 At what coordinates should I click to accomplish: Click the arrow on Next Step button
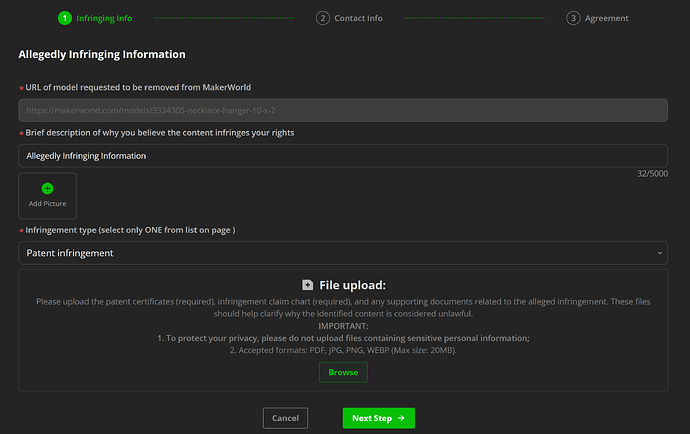(x=401, y=418)
